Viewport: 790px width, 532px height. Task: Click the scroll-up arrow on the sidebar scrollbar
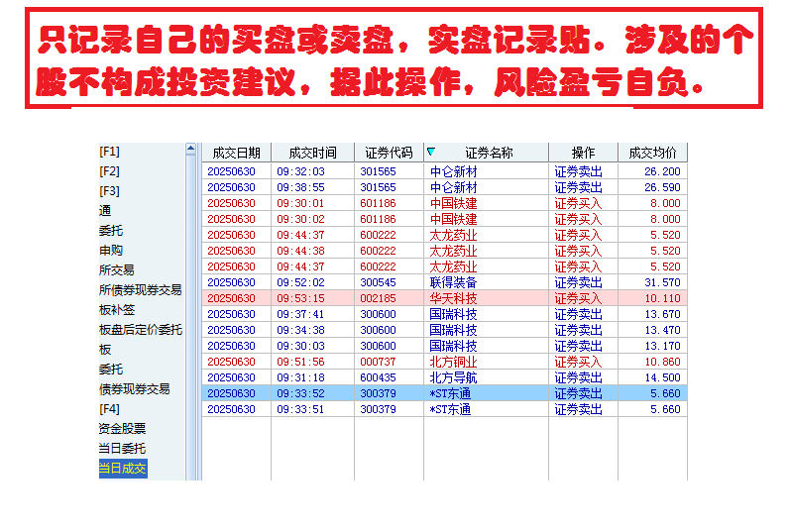tap(190, 149)
